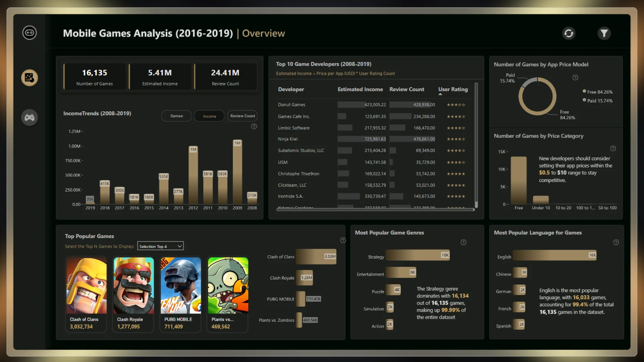Select the Estimated Income card
Image resolution: width=644 pixels, height=362 pixels.
[160, 77]
